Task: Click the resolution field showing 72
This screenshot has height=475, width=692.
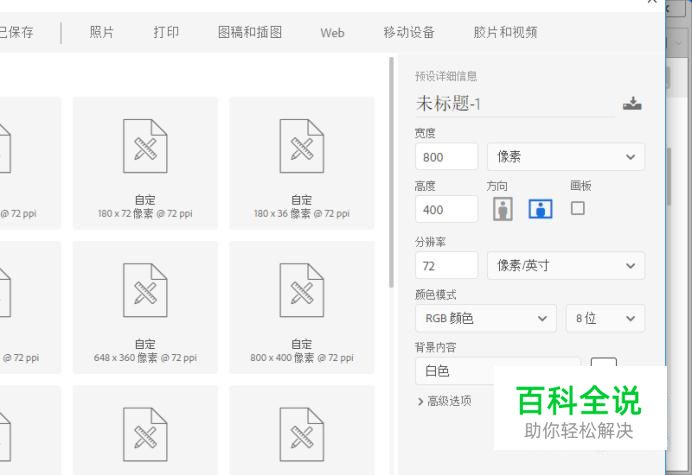Action: click(x=446, y=265)
